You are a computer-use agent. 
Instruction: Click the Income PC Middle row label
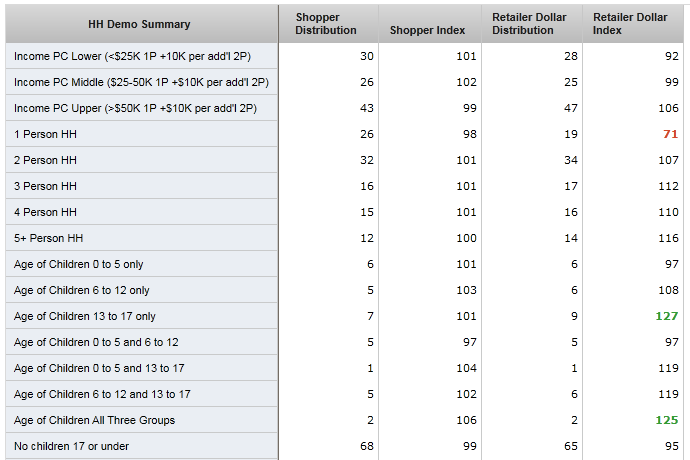(x=141, y=82)
